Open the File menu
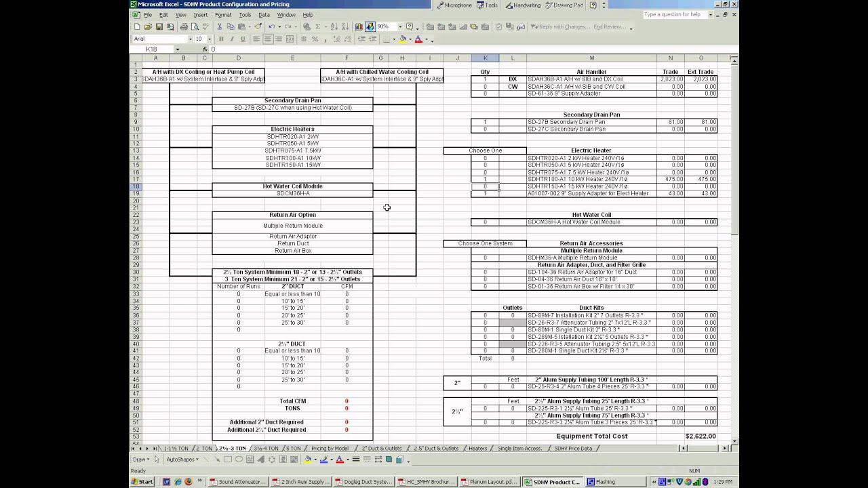This screenshot has height=488, width=868. point(148,15)
